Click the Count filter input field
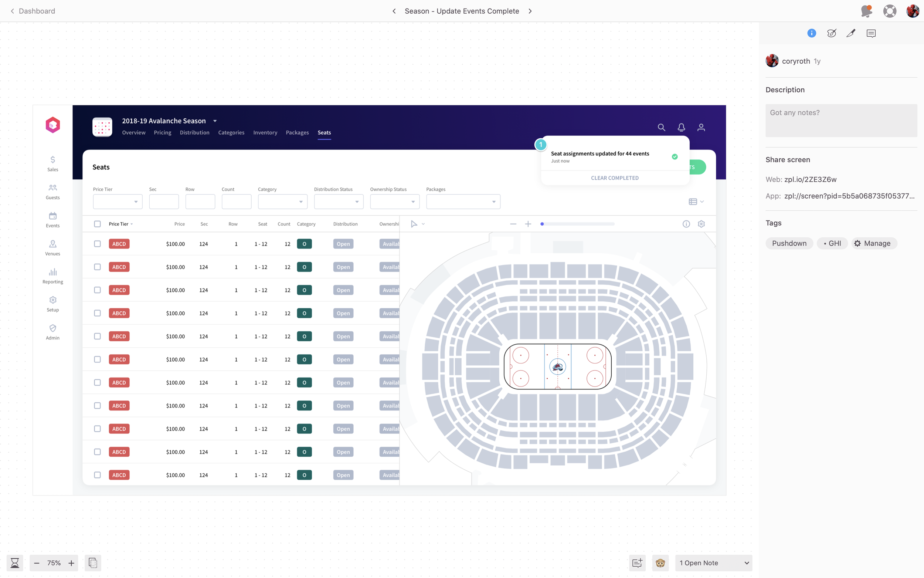 click(237, 202)
